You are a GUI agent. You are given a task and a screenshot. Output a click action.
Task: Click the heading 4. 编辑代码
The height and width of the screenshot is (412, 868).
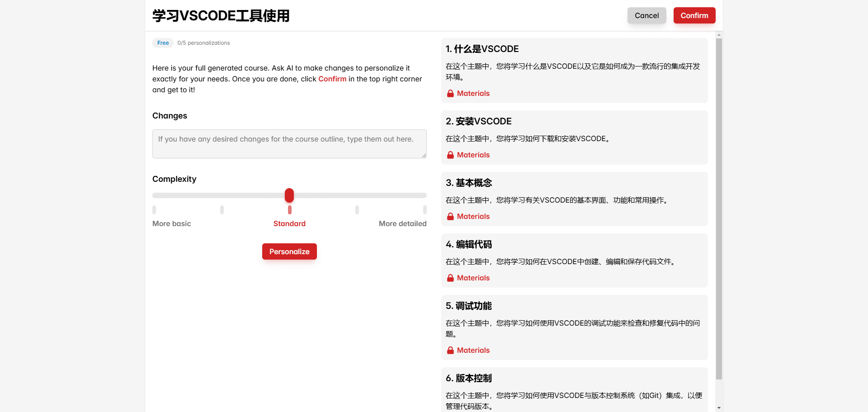(469, 244)
